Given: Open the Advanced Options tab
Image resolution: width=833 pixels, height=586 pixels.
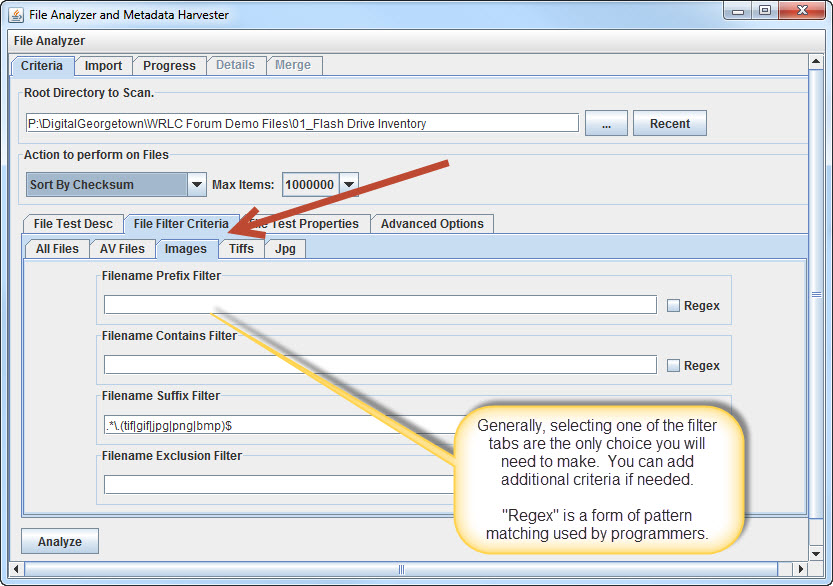Looking at the screenshot, I should coord(432,224).
